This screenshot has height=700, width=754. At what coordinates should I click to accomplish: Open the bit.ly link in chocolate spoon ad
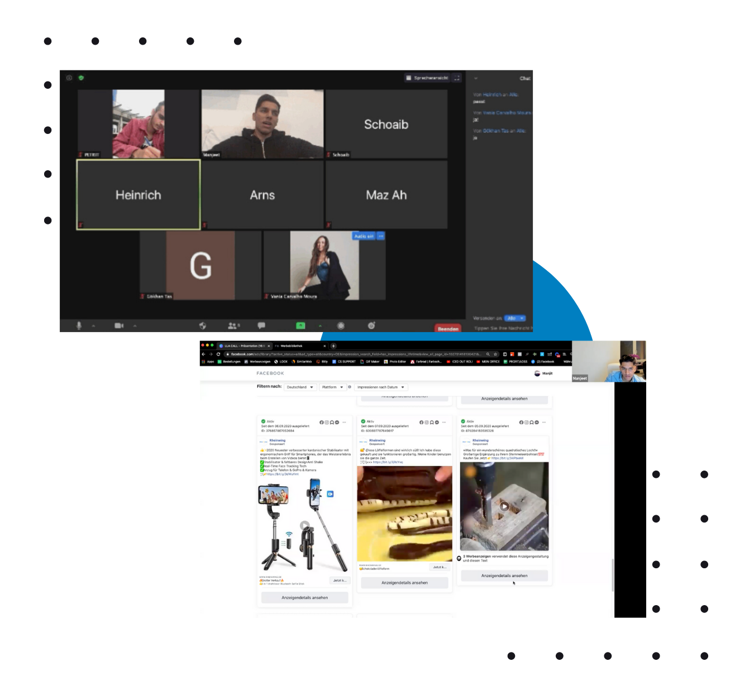point(388,462)
